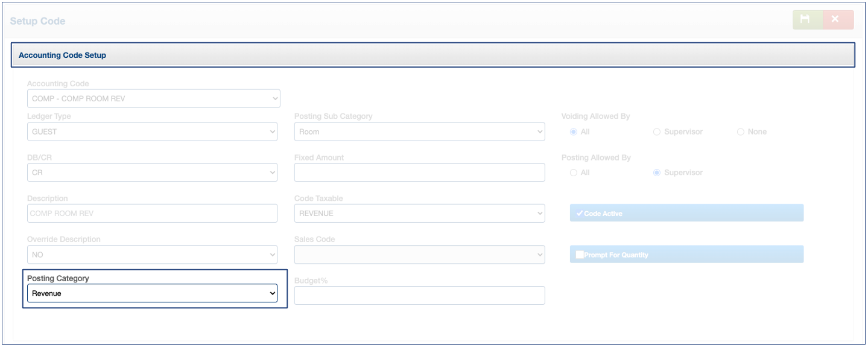Enable the Prompt For Quantity checkbox
The height and width of the screenshot is (347, 868).
(x=580, y=255)
